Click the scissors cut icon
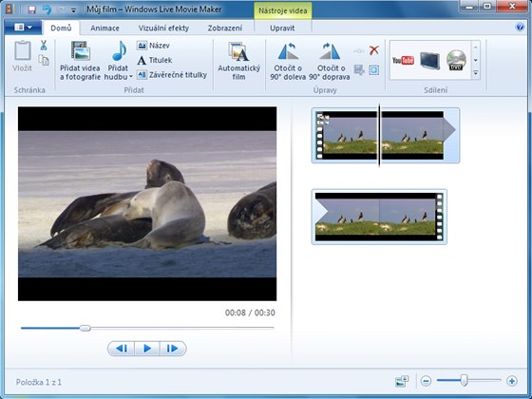This screenshot has height=399, width=532. 44,46
